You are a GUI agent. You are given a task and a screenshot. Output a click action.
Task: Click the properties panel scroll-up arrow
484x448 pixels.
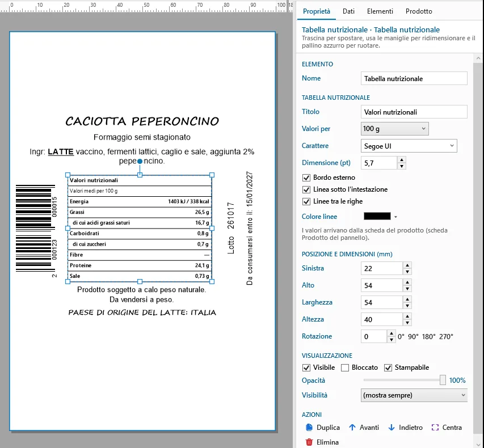(478, 58)
